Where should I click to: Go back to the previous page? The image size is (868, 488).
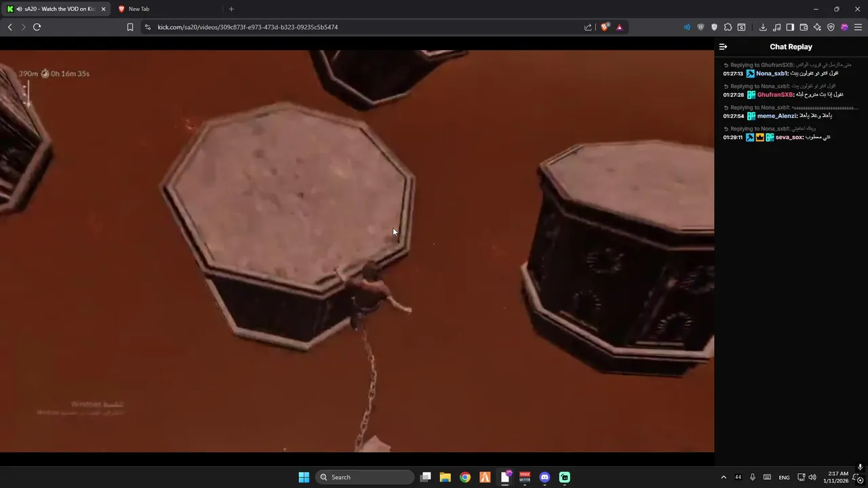click(9, 27)
